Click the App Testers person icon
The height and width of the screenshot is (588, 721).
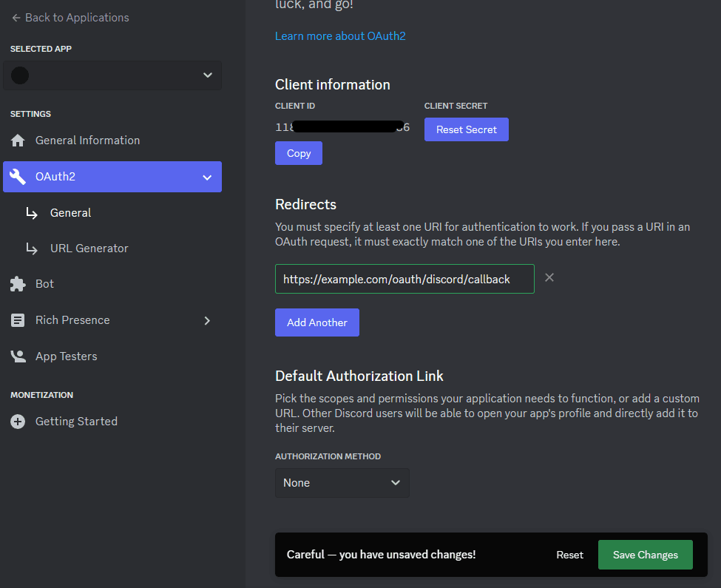pyautogui.click(x=18, y=356)
